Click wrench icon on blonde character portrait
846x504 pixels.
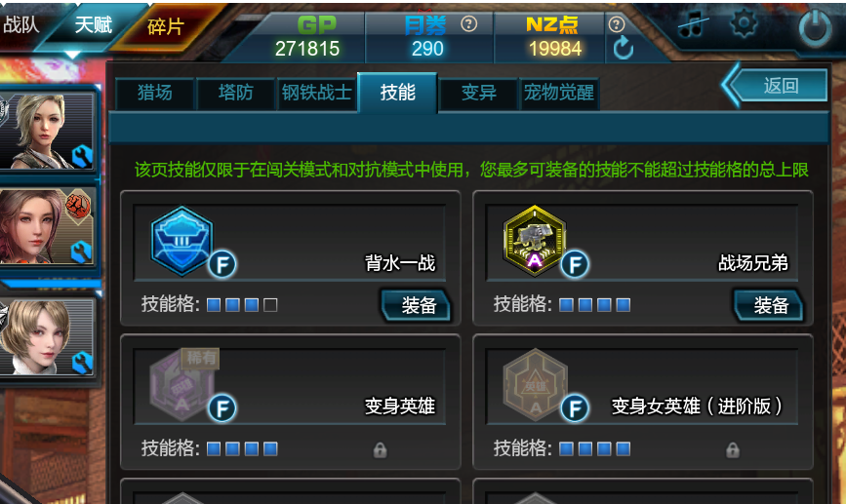[x=82, y=156]
